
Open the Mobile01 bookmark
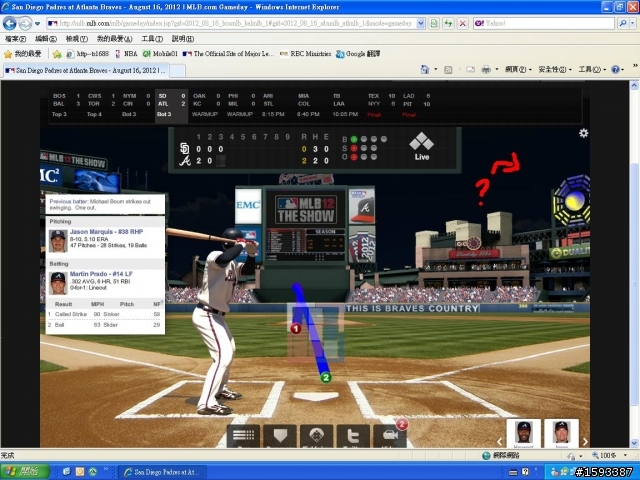160,54
